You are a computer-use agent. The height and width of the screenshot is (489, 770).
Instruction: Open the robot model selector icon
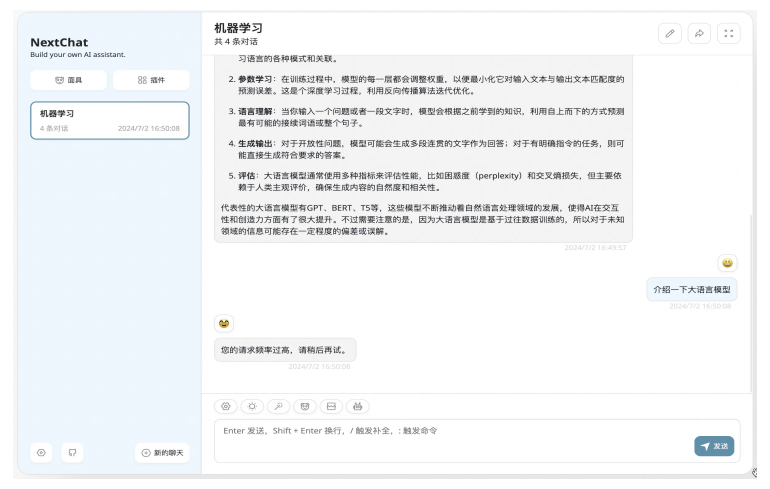click(x=358, y=406)
